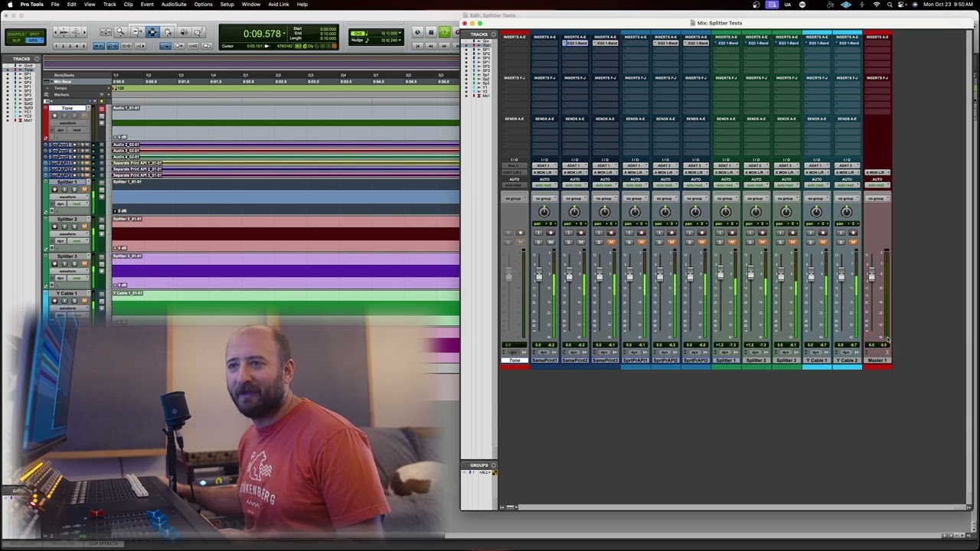Click the Splitter 2_01-01 audio clip
Screen dimensions: 980x551
(286, 233)
